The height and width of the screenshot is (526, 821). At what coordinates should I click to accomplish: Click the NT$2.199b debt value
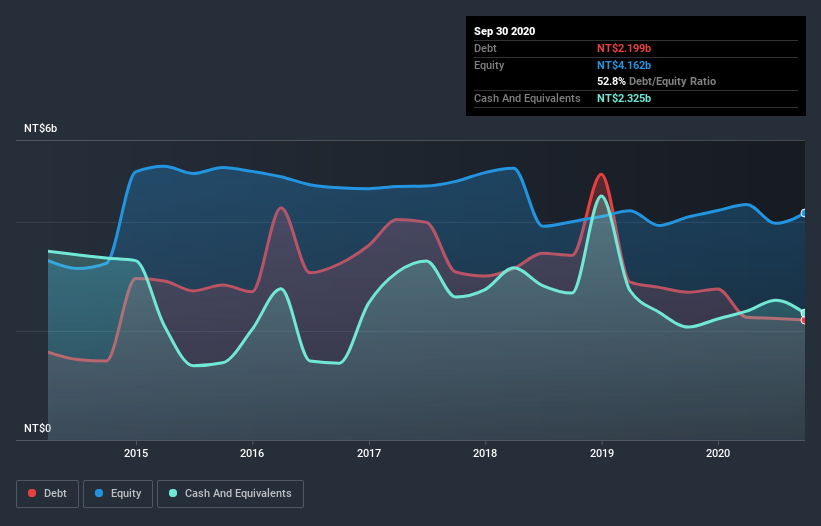(624, 48)
